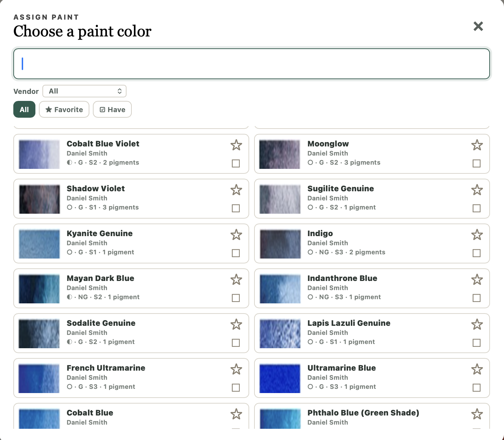The image size is (504, 440).
Task: Select the All filter tab
Action: tap(24, 109)
